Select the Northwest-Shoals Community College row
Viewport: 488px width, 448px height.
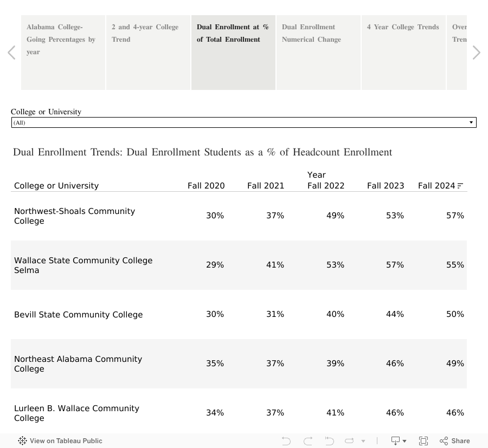pyautogui.click(x=74, y=216)
